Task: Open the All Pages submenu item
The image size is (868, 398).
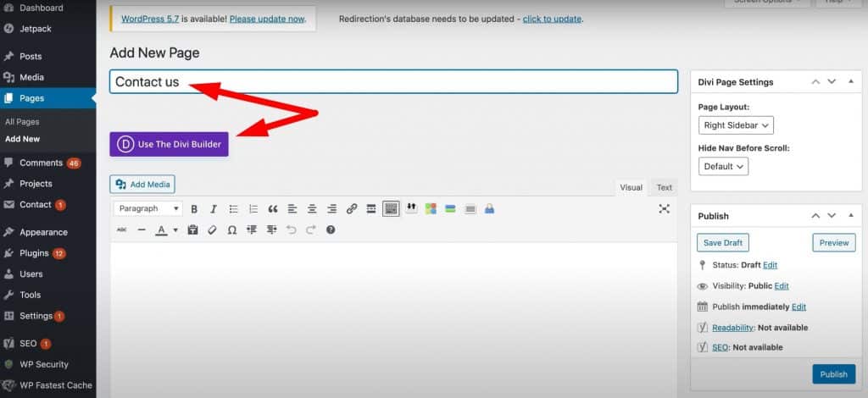Action: coord(22,122)
